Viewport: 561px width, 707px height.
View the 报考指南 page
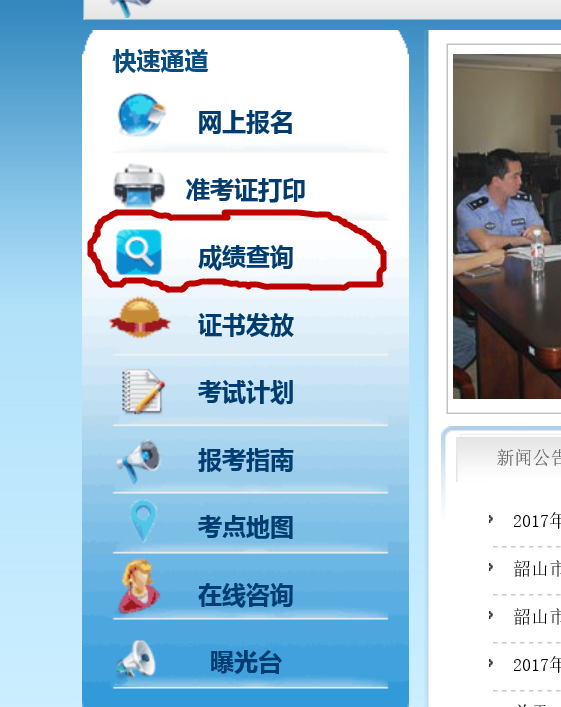(246, 460)
